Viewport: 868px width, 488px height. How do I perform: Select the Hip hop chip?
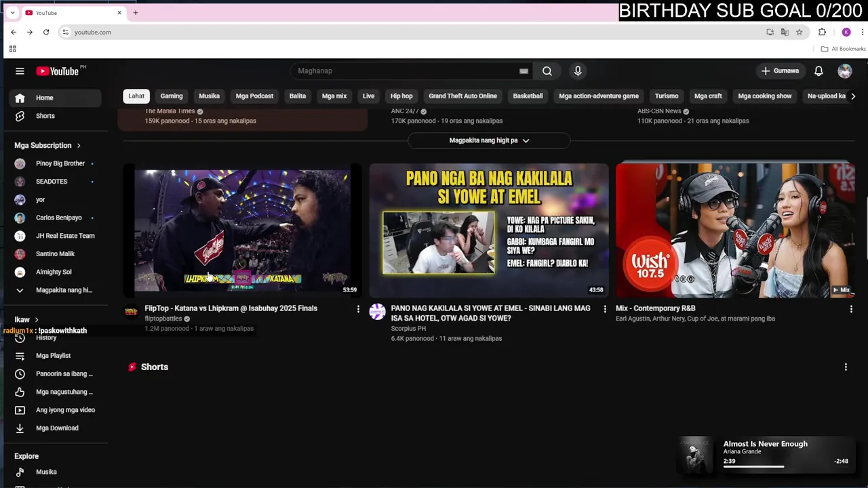pyautogui.click(x=401, y=96)
